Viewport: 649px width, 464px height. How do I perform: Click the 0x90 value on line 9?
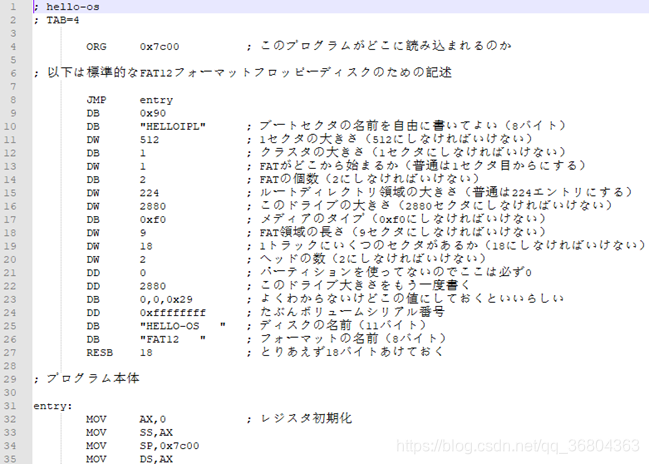(153, 113)
